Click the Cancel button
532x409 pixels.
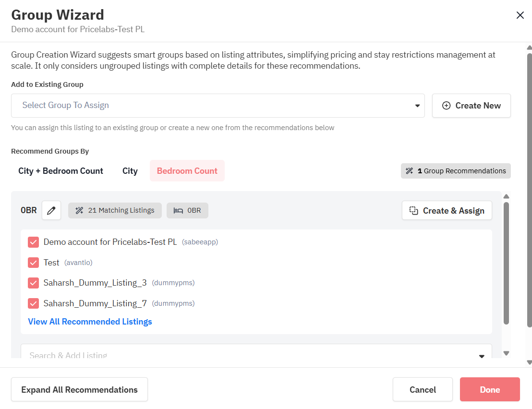pyautogui.click(x=423, y=389)
